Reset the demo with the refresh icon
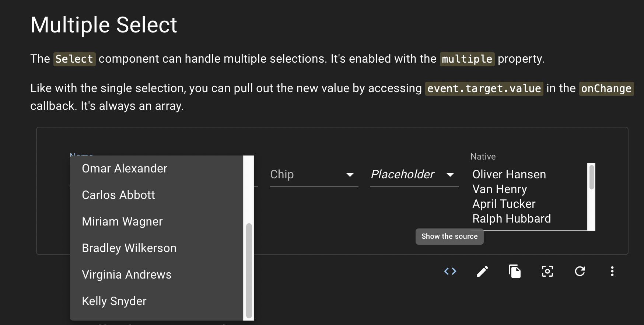644x325 pixels. coord(580,271)
